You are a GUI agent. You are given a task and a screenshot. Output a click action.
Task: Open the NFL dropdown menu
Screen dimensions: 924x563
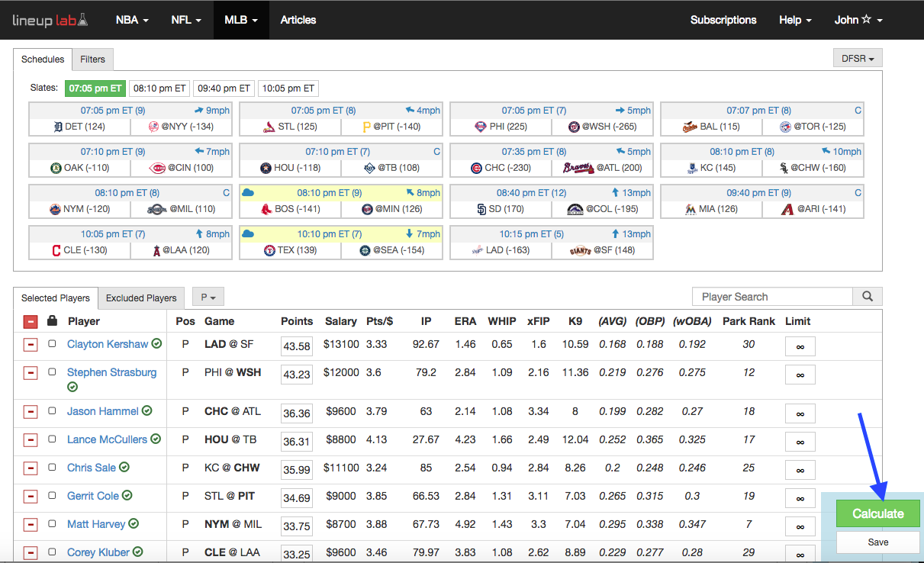pos(186,20)
